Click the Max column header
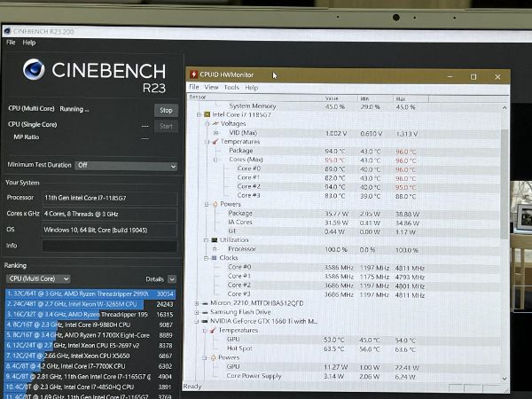The image size is (532, 399). (x=411, y=98)
